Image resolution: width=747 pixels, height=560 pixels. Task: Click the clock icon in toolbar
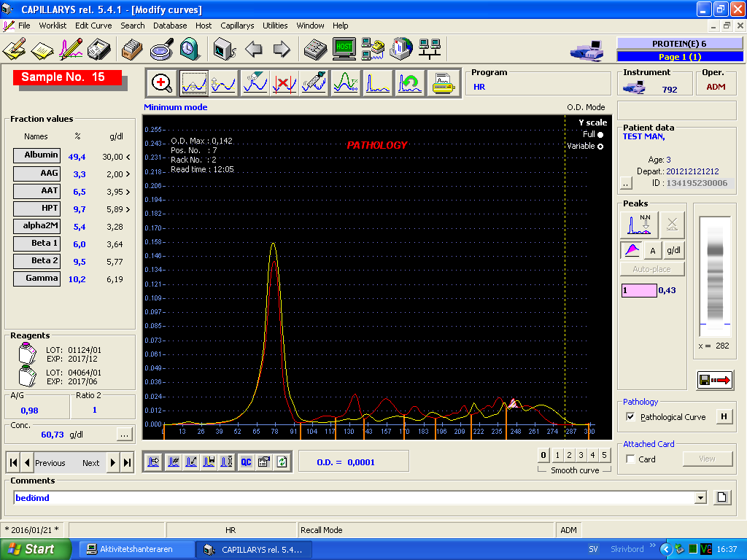click(190, 49)
